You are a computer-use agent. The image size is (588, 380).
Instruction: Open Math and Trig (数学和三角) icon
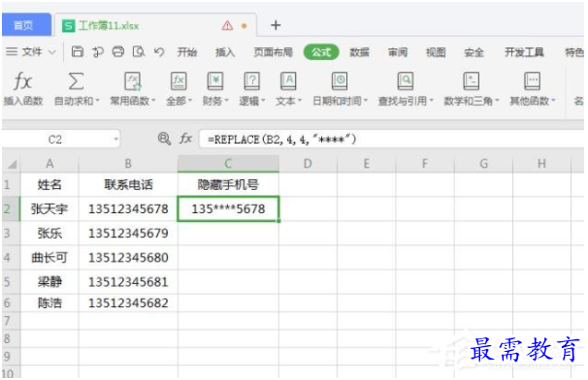coord(471,81)
